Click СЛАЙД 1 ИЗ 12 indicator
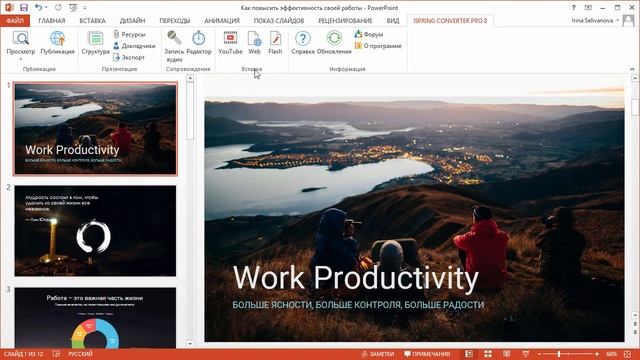This screenshot has height=360, width=640. coord(23,354)
